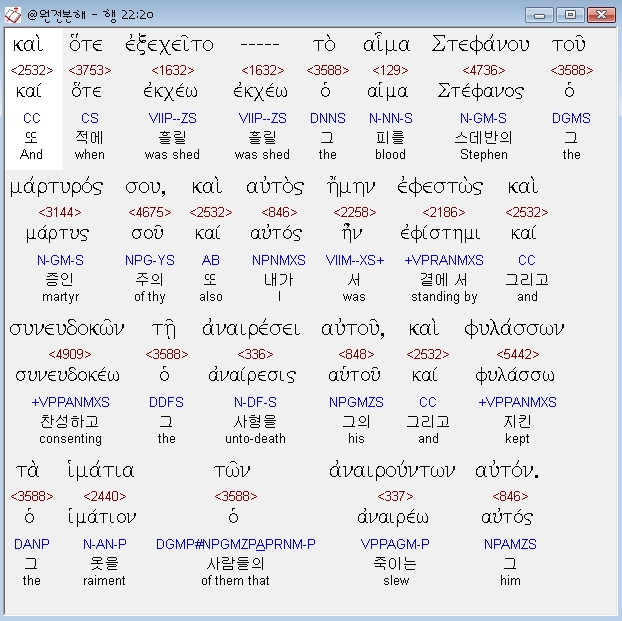
Task: Click the English gloss 'when'
Action: pos(90,154)
